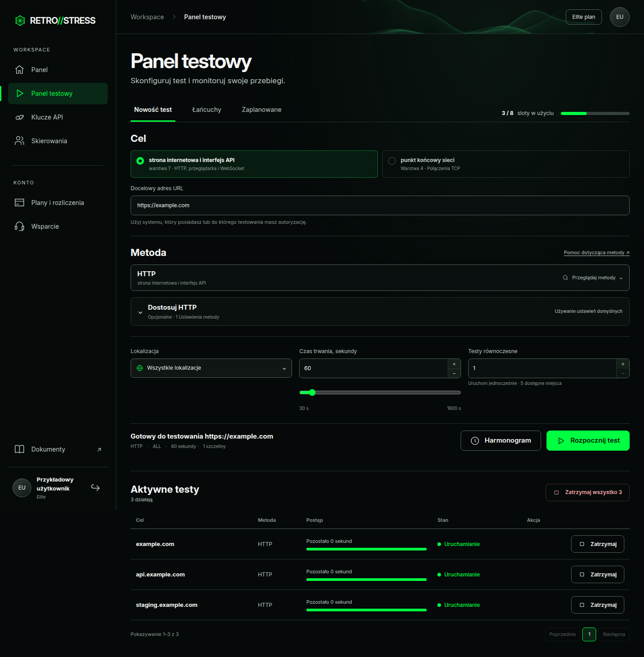Click the Docelowy adres URL input field

click(x=380, y=205)
